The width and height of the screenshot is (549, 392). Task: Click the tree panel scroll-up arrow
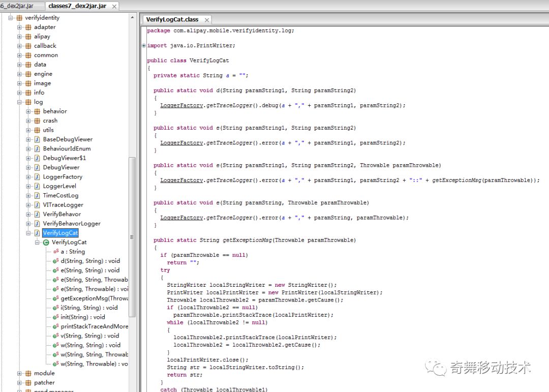point(132,17)
